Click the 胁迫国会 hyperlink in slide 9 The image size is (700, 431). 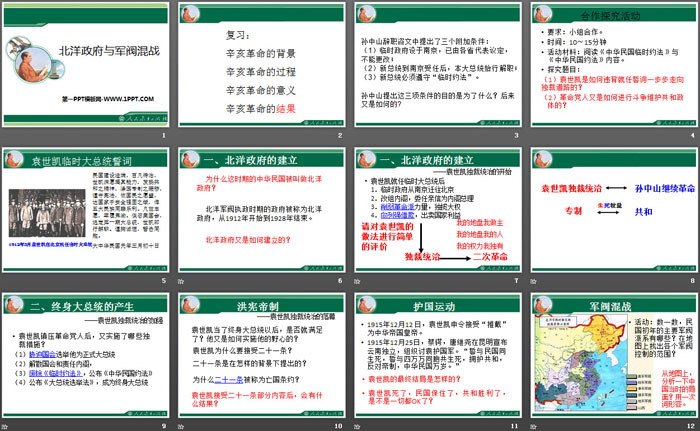coord(42,354)
